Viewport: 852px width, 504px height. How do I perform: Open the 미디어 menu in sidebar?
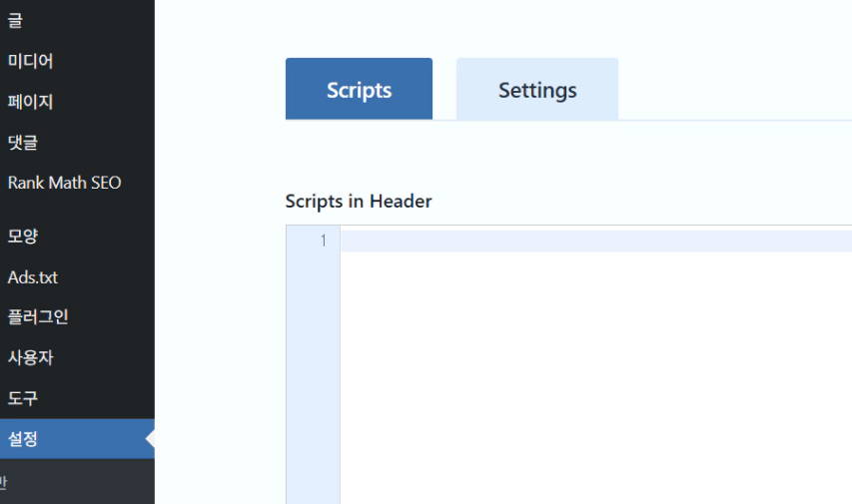tap(30, 61)
